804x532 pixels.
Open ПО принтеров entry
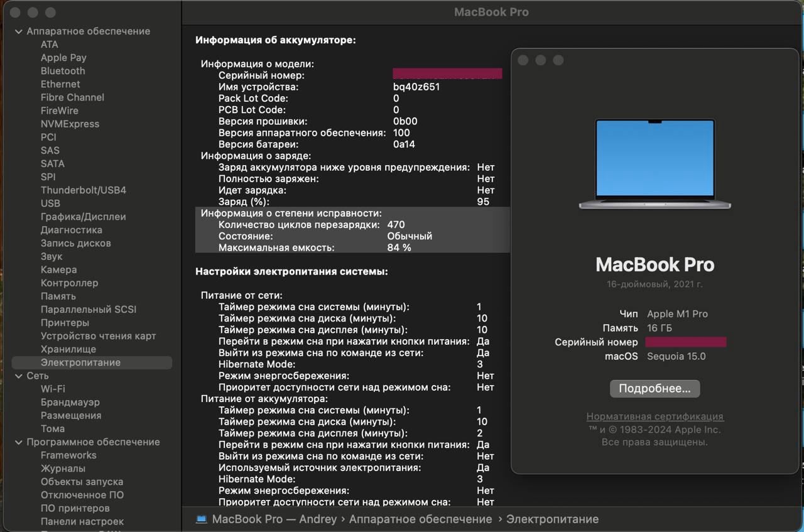click(x=75, y=508)
